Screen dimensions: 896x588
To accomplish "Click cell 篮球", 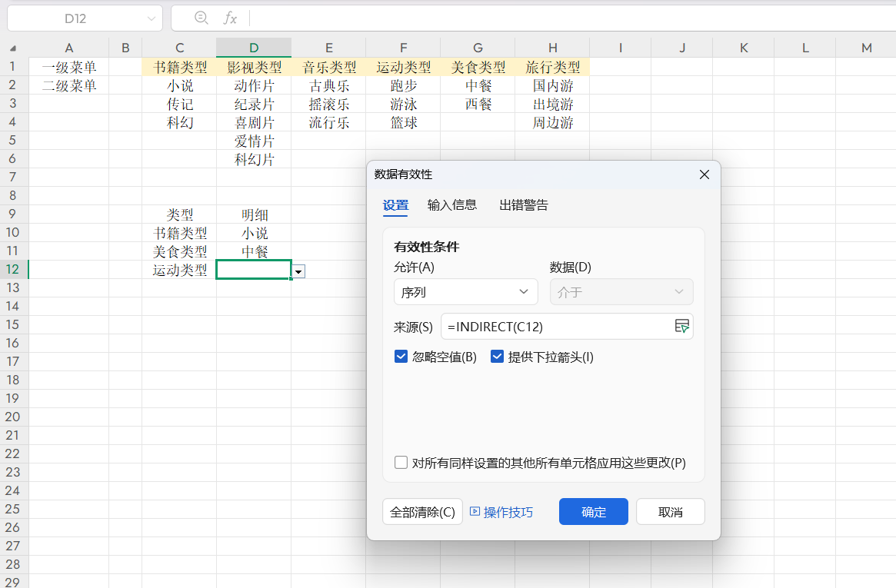I will point(404,122).
